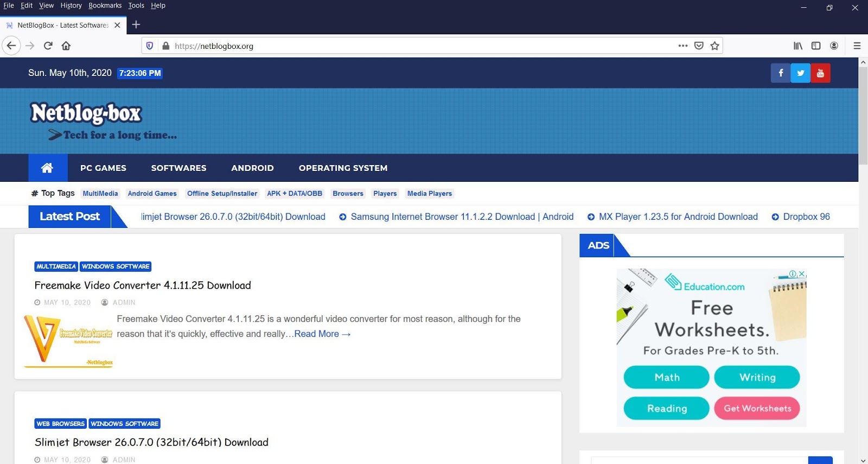Click the browser forward arrow

(x=30, y=46)
